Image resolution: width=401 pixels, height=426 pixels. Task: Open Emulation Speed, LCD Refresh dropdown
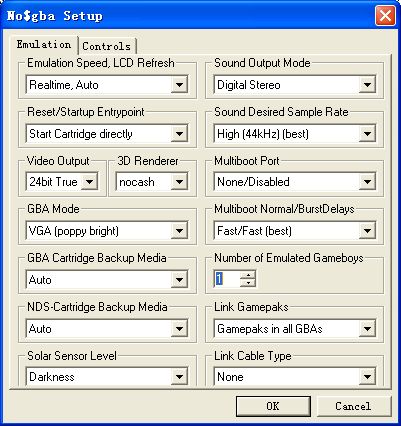coord(107,84)
